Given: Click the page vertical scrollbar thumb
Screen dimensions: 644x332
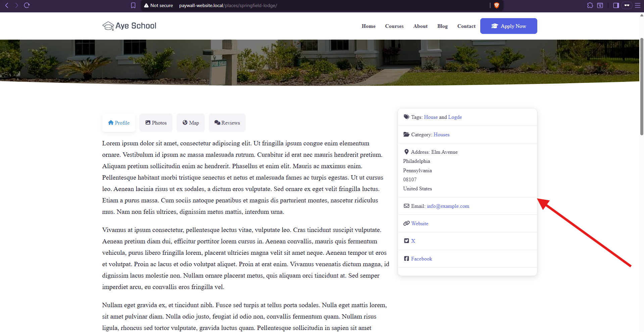Looking at the screenshot, I should [642, 87].
